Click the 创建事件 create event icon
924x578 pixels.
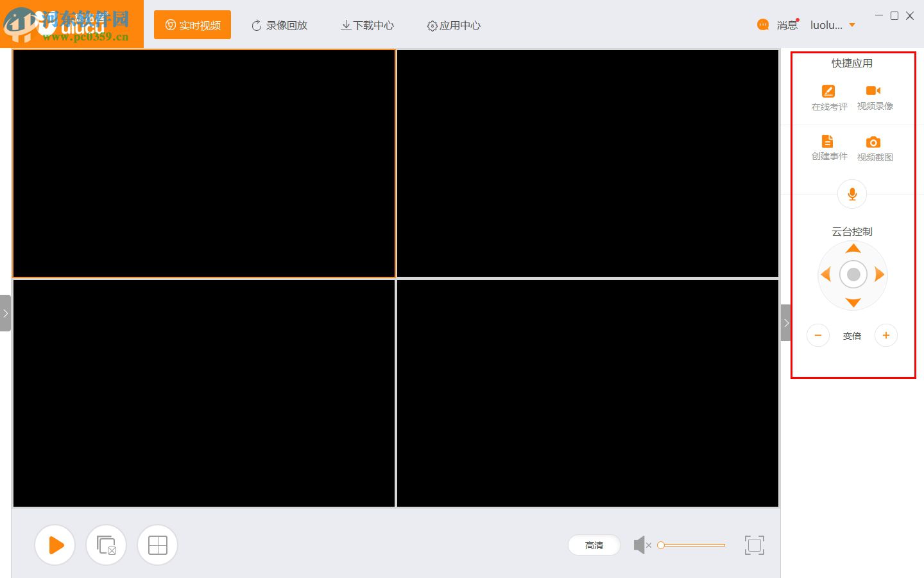[x=828, y=148]
